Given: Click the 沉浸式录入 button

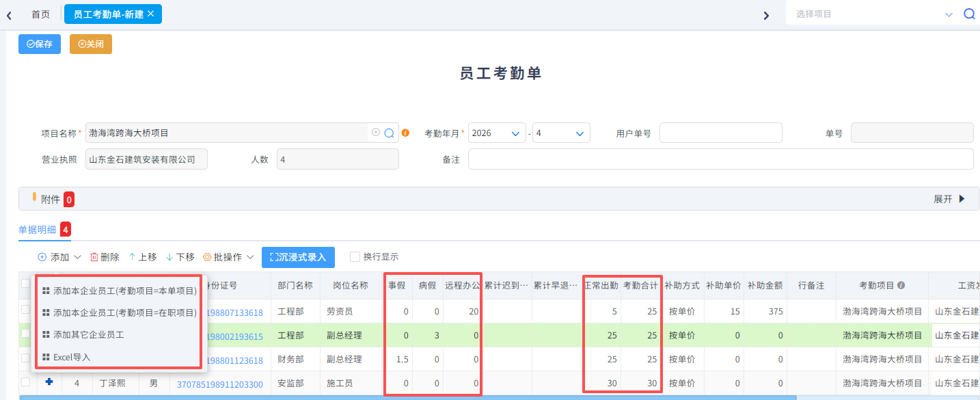Looking at the screenshot, I should point(298,257).
